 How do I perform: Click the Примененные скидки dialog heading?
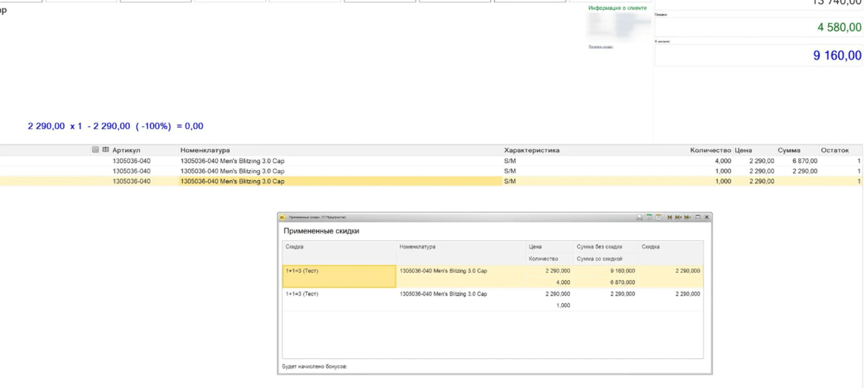321,231
